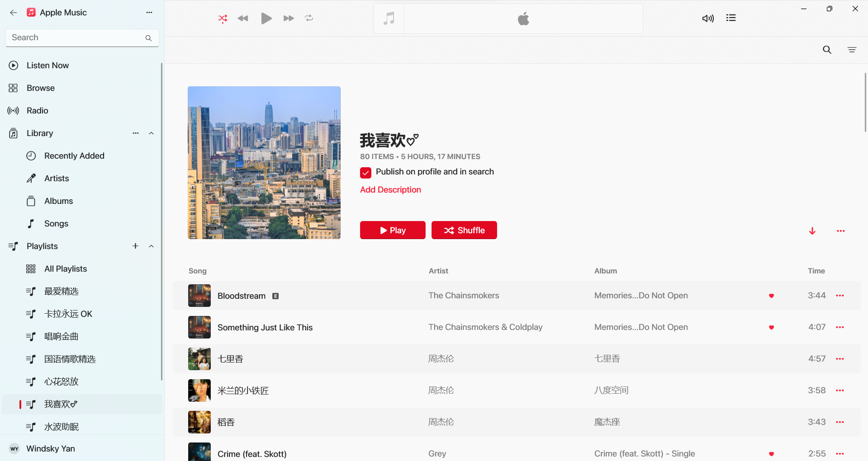
Task: Open the Apple Music app menu ellipsis
Action: [x=149, y=13]
